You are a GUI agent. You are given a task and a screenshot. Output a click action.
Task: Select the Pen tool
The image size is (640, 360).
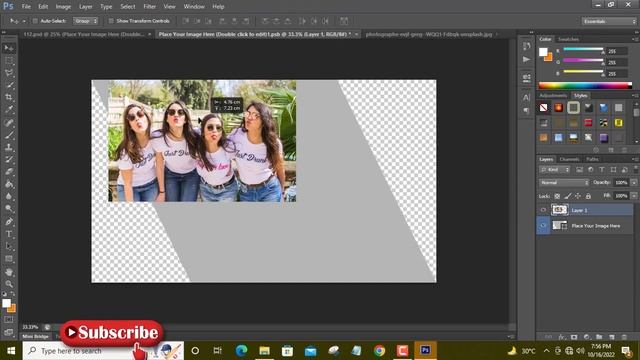(x=9, y=222)
